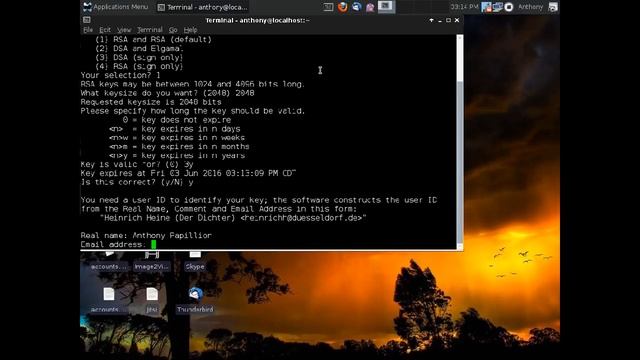Click 'Requested keysize is 2048 bits' line
Viewport: 640px width, 360px height.
click(x=151, y=102)
